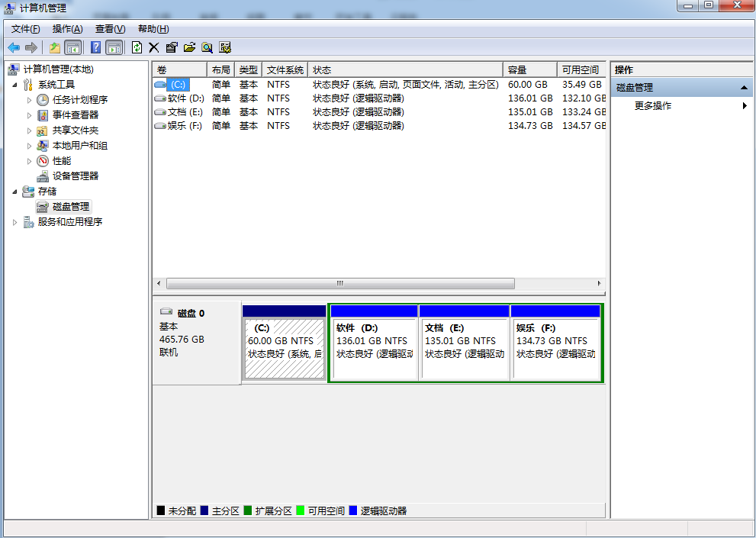Select 存储 tree node
This screenshot has height=538, width=756.
coord(47,192)
